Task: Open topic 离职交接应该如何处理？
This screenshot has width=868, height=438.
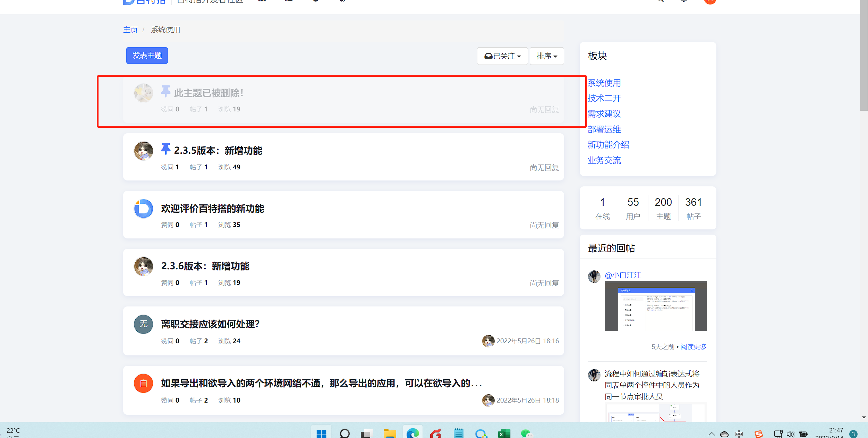Action: 210,324
